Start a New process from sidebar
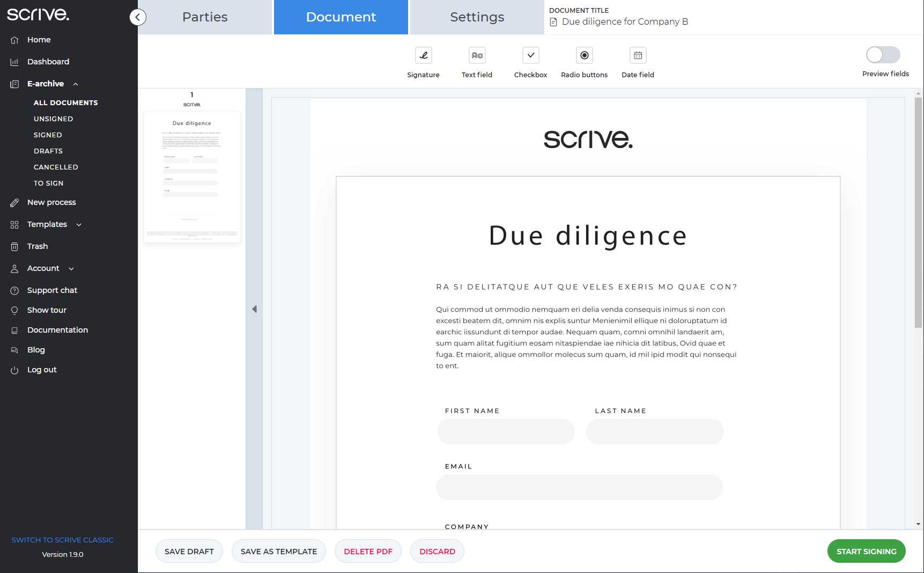Screen dimensions: 924x573 pos(51,202)
